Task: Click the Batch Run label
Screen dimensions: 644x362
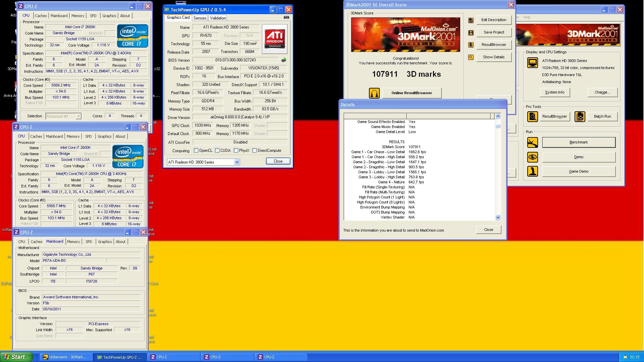Action: [x=602, y=117]
